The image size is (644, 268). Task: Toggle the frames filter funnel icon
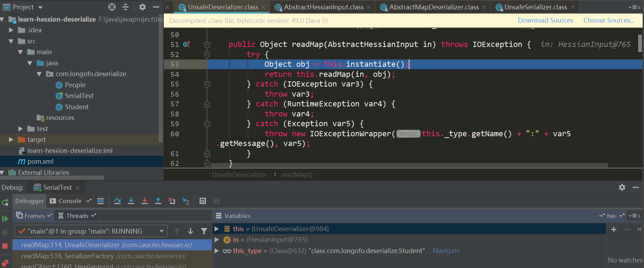coord(204,231)
